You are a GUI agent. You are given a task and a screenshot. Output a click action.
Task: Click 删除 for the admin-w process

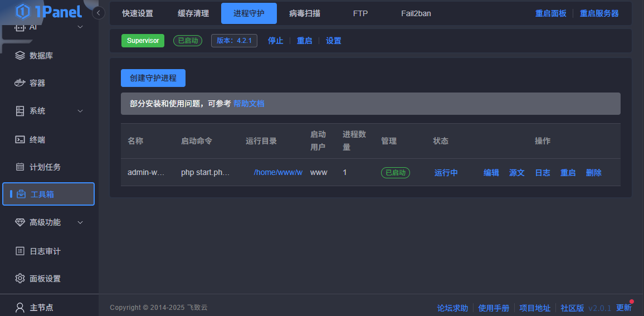click(x=594, y=173)
